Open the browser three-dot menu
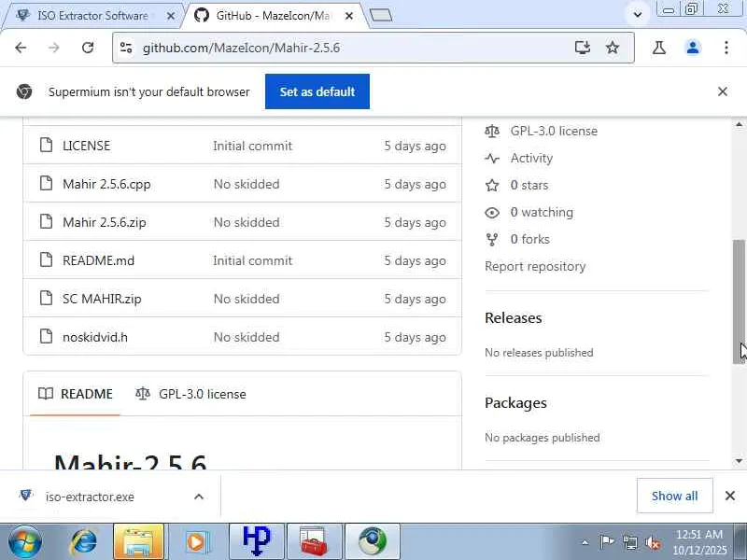This screenshot has width=747, height=560. pyautogui.click(x=726, y=48)
